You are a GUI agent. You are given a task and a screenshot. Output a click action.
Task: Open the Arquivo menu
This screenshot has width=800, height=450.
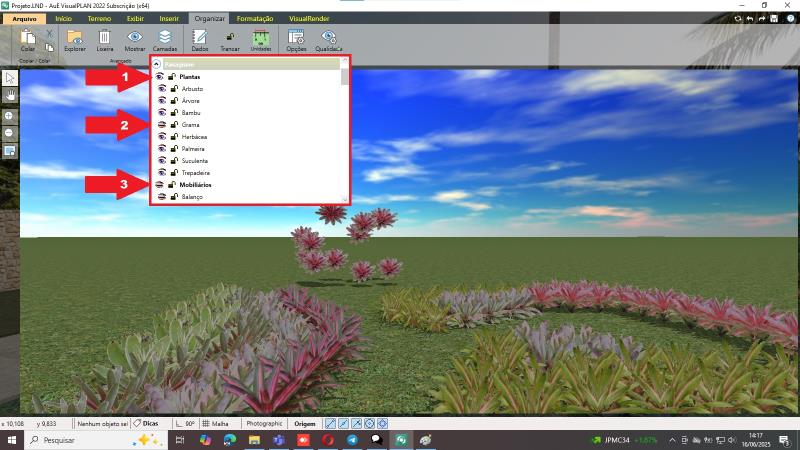coord(24,19)
